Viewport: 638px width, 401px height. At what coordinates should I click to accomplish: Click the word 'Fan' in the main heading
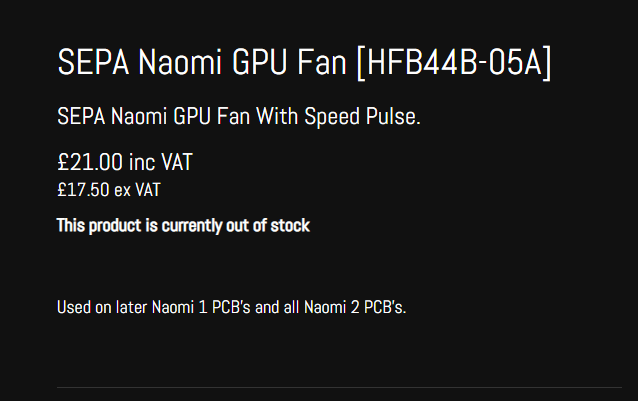click(x=322, y=63)
